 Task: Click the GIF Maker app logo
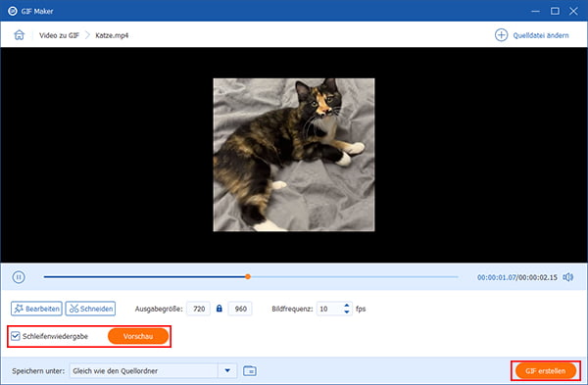click(x=13, y=11)
